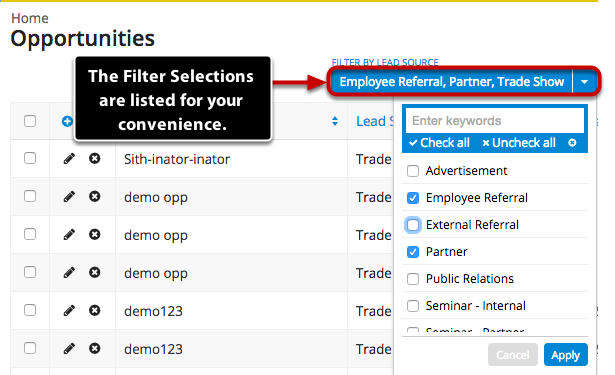615x375 pixels.
Task: Click the circled x icon beside Uncheck all
Action: [x=572, y=143]
